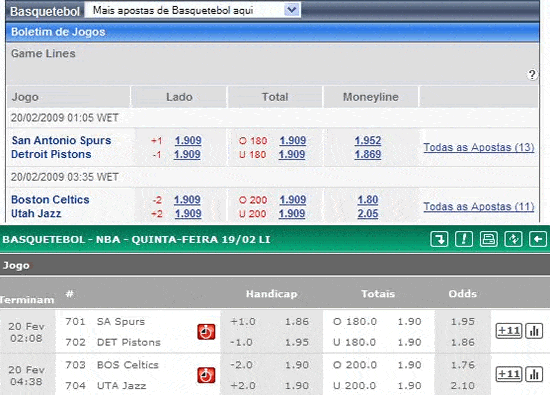Open statistics chart icon for Spurs game
The width and height of the screenshot is (550, 395).
click(534, 331)
